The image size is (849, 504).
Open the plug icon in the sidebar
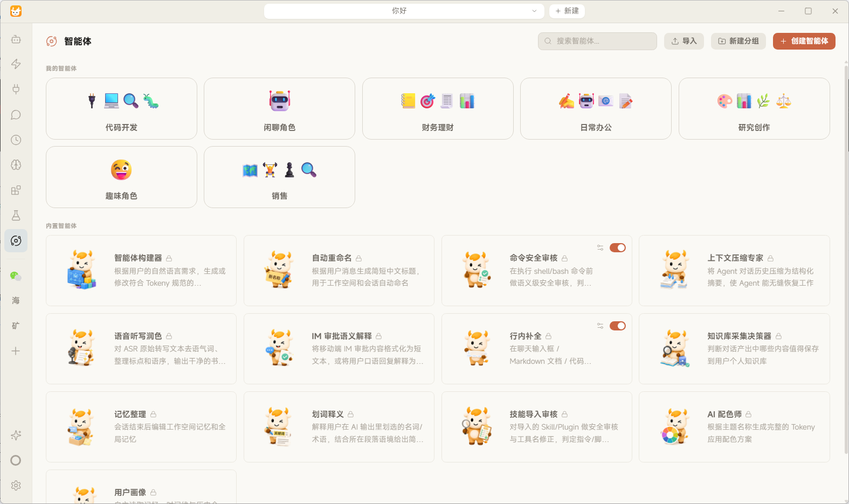pos(16,89)
